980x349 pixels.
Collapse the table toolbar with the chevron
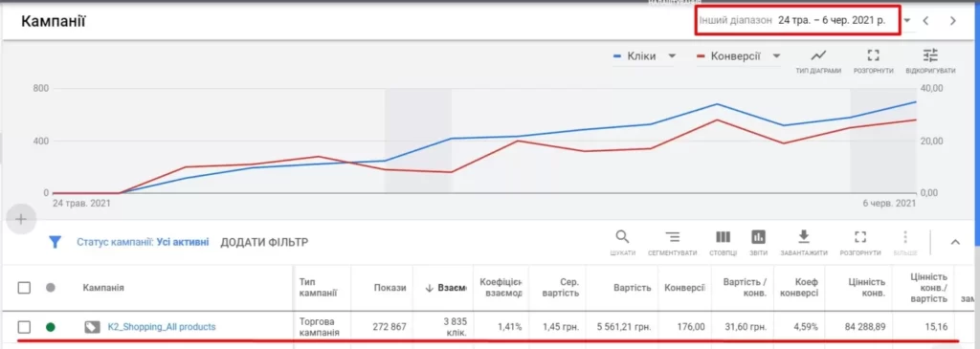955,242
